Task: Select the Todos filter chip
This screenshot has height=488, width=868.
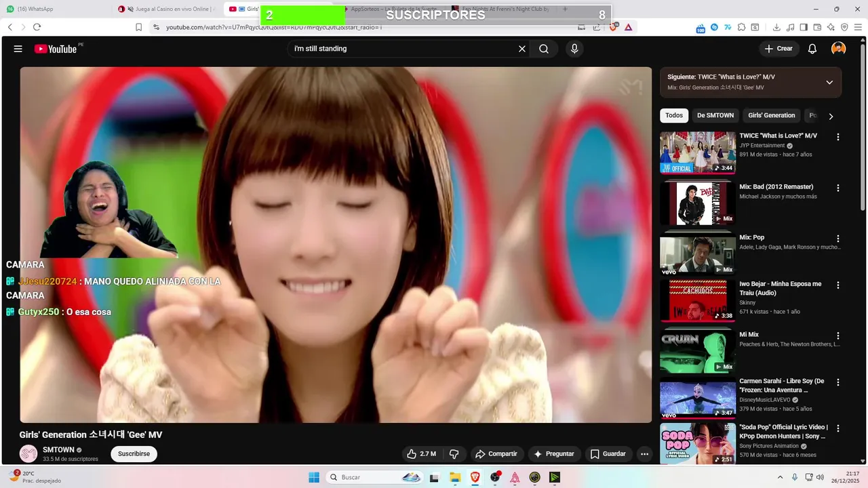Action: (674, 115)
